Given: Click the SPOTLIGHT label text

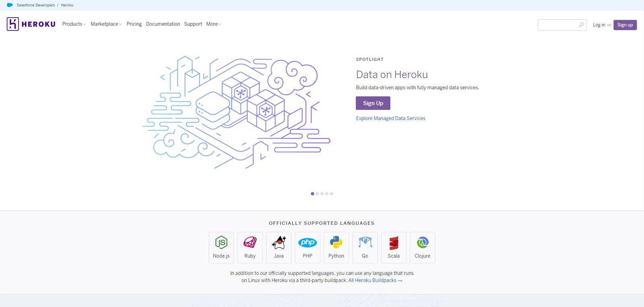Looking at the screenshot, I should tap(369, 60).
